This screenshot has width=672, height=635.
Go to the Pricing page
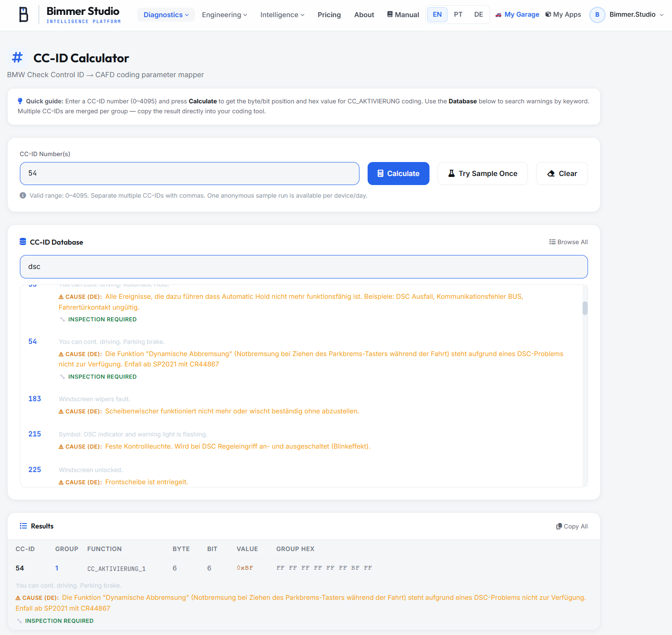coord(329,15)
